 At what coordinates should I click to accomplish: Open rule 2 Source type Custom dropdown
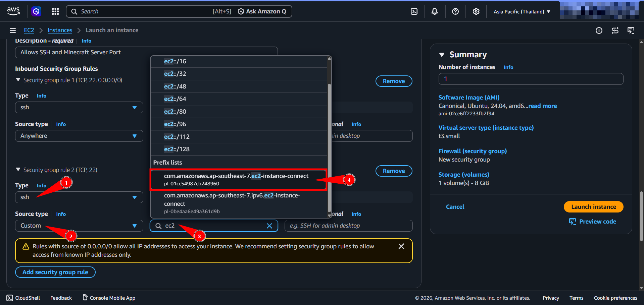point(79,226)
